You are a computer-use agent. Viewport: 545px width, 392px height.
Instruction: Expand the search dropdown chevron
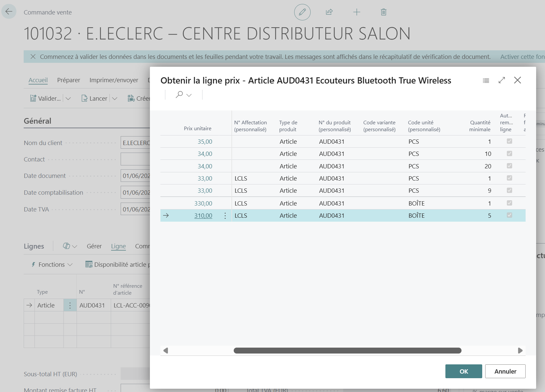coord(189,95)
